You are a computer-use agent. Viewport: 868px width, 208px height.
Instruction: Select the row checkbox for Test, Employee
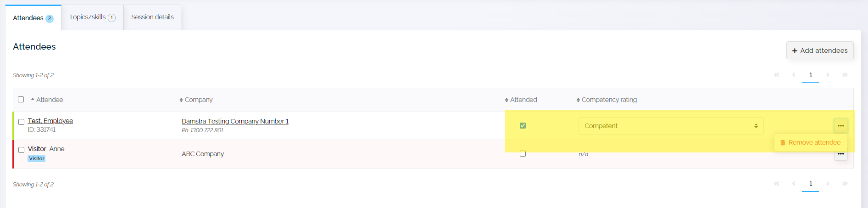click(x=21, y=122)
